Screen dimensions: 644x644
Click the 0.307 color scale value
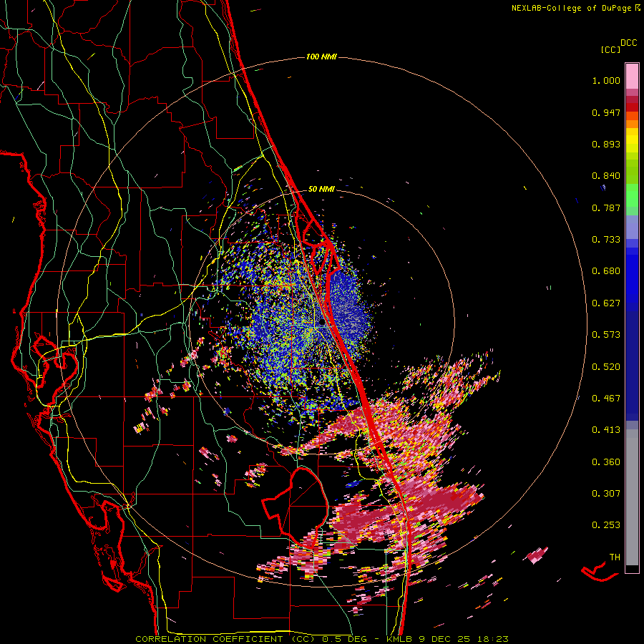(x=606, y=494)
